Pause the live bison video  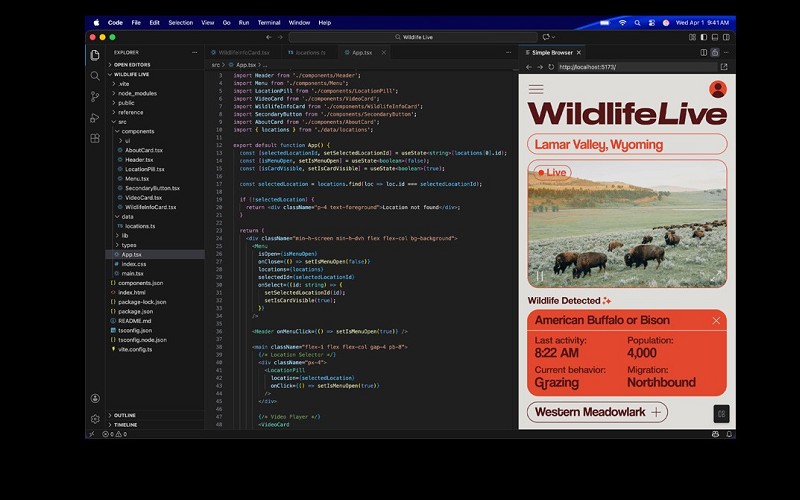pos(539,277)
